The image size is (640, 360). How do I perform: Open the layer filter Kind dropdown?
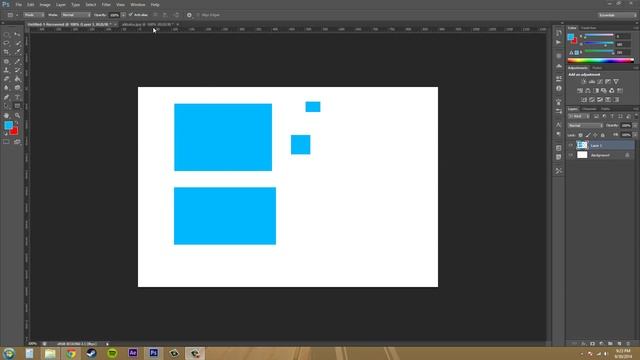pyautogui.click(x=579, y=116)
